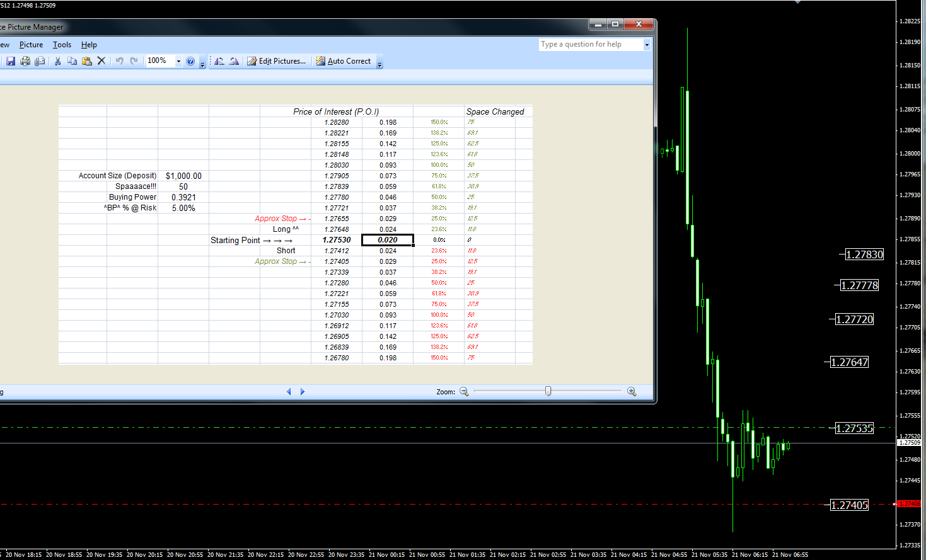Click the zoom in magnifier icon
This screenshot has width=926, height=560.
click(x=632, y=392)
